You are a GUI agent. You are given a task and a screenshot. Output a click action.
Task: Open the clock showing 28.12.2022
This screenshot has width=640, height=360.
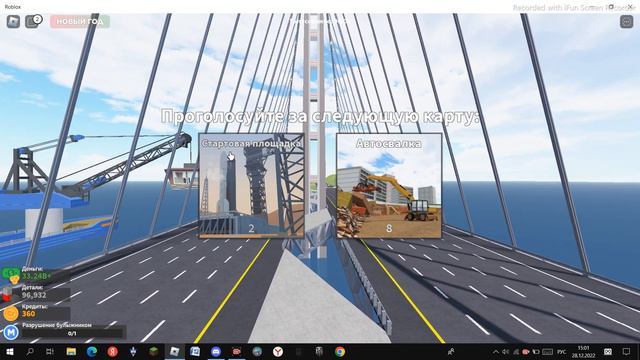[583, 351]
